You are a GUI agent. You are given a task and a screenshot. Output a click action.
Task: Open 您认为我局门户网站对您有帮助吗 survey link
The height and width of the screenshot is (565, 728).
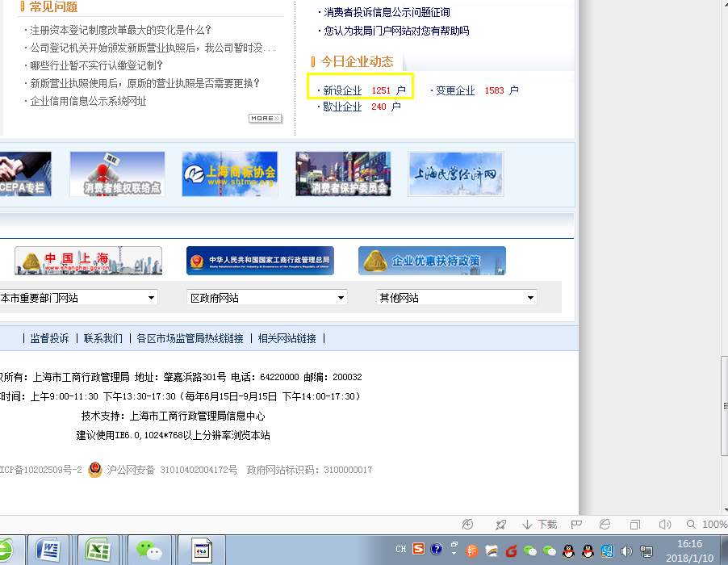pyautogui.click(x=396, y=31)
